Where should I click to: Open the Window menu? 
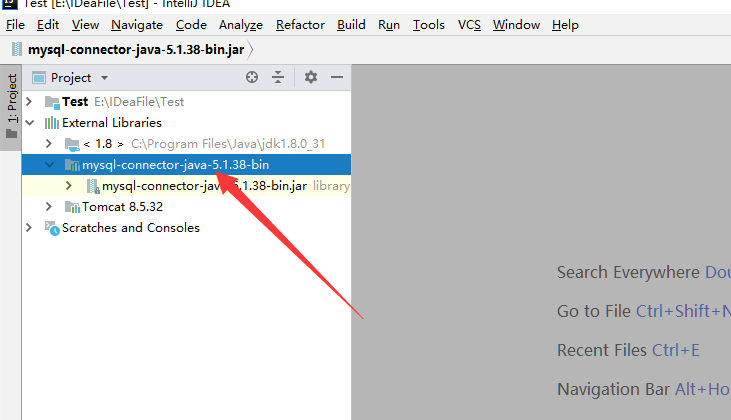coord(517,25)
